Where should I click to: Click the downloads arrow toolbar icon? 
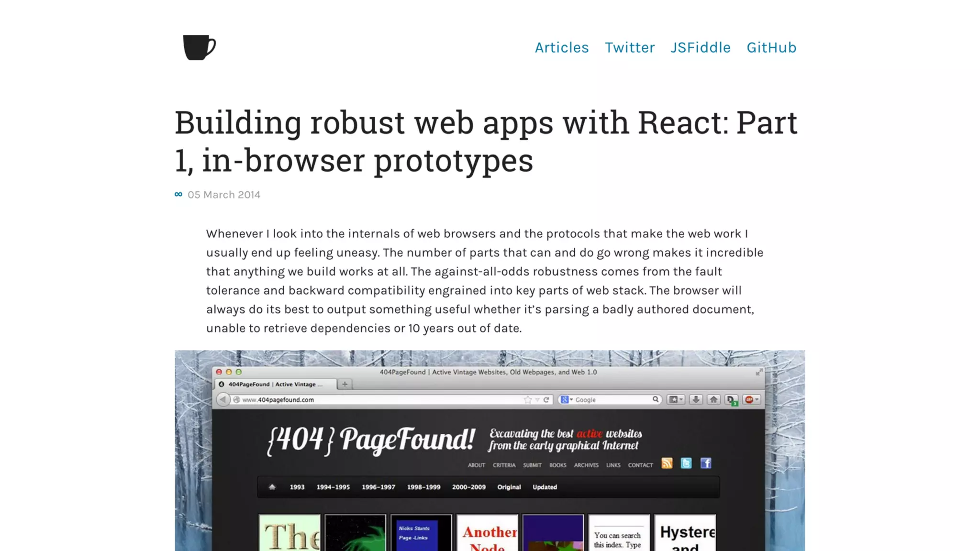(x=696, y=399)
